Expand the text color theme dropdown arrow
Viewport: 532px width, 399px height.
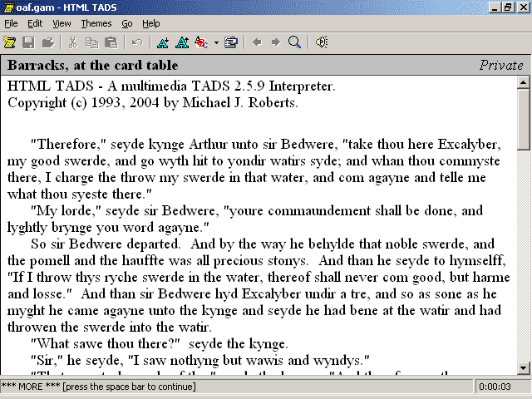coord(215,42)
